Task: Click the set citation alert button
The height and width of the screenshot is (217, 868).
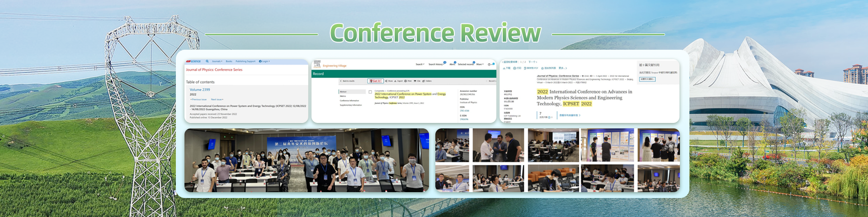Action: tap(647, 79)
